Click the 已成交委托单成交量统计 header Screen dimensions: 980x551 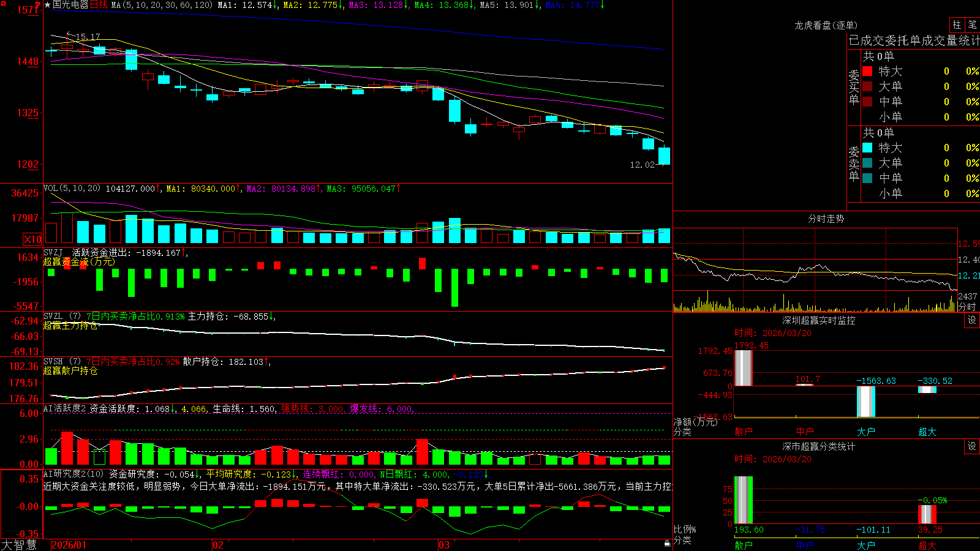(914, 40)
